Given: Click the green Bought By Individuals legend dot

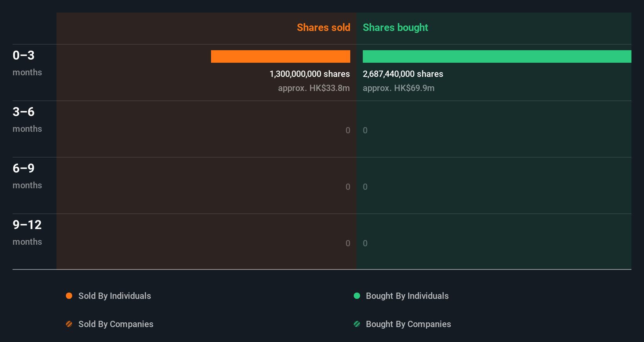Looking at the screenshot, I should coord(357,296).
